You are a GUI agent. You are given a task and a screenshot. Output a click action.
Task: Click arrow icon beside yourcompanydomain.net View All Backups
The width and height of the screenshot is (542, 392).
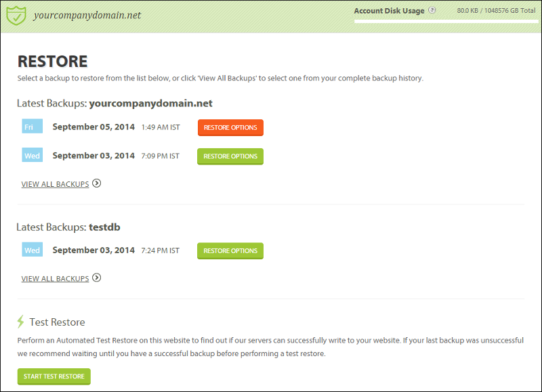pyautogui.click(x=97, y=183)
